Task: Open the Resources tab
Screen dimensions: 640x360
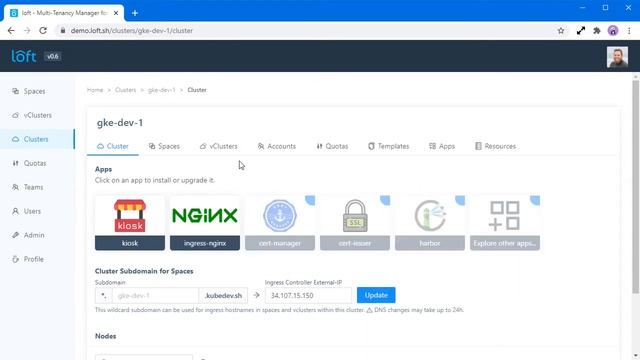Action: (x=496, y=146)
